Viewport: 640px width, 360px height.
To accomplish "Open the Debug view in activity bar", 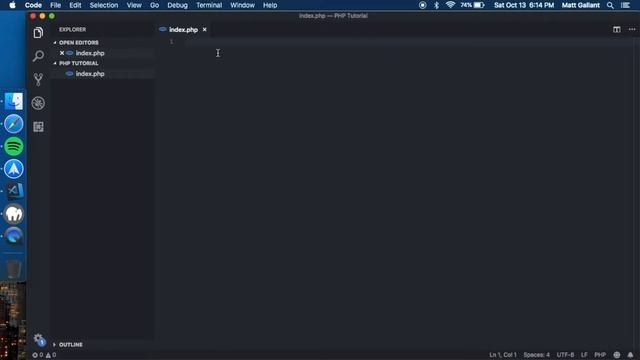I will tap(38, 103).
